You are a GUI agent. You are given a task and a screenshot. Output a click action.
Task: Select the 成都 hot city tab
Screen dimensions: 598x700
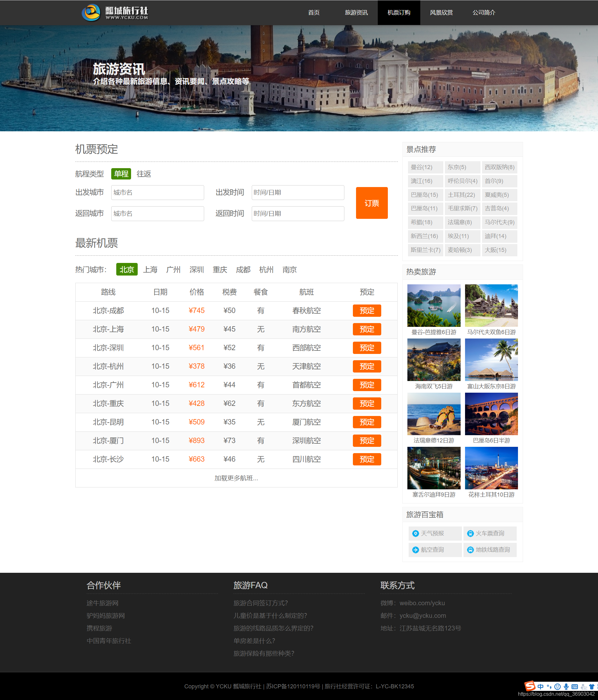tap(243, 269)
